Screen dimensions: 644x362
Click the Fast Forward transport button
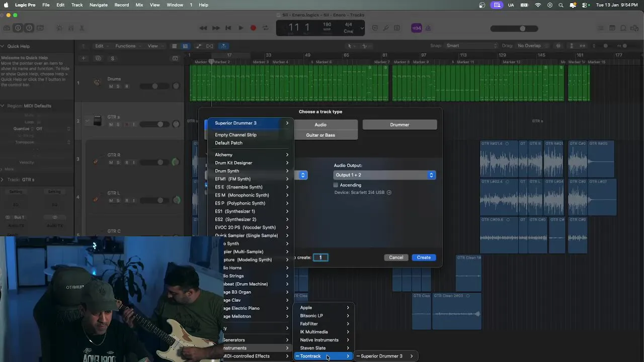pyautogui.click(x=215, y=28)
